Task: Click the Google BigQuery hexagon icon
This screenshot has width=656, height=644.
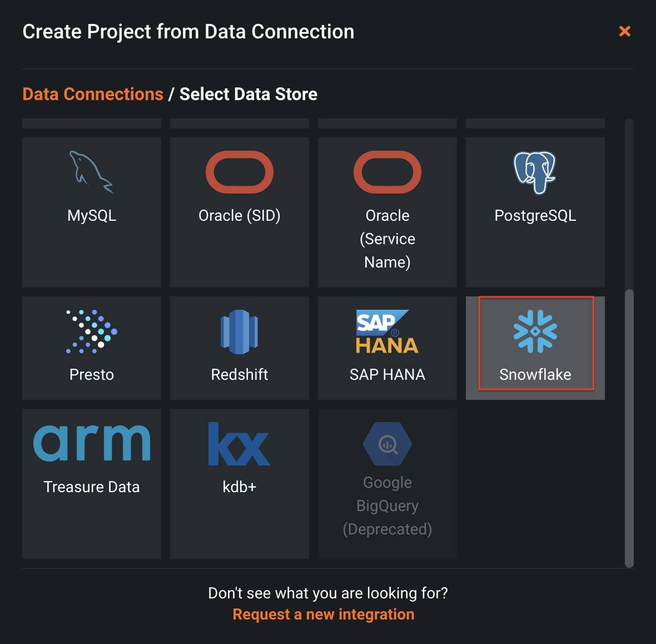Action: pos(387,444)
